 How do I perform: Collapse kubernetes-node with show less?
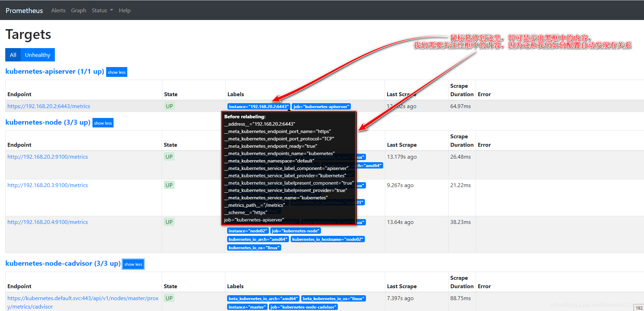103,123
